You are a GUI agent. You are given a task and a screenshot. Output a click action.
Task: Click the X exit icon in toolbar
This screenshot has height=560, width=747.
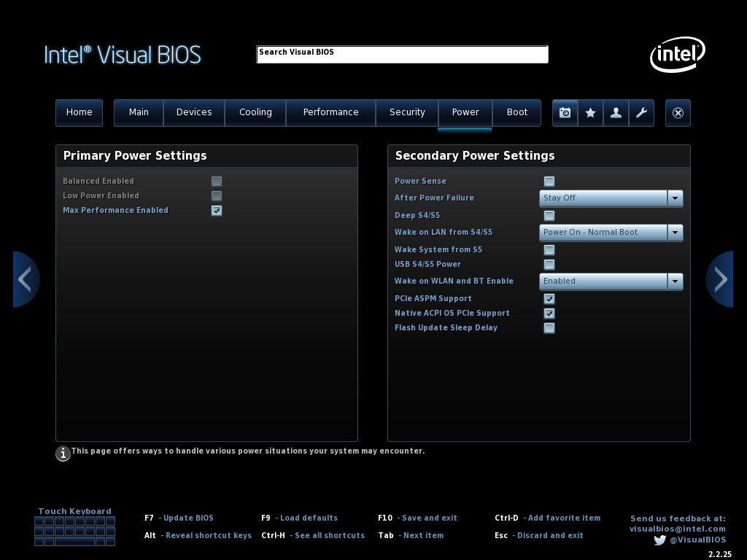[x=678, y=113]
